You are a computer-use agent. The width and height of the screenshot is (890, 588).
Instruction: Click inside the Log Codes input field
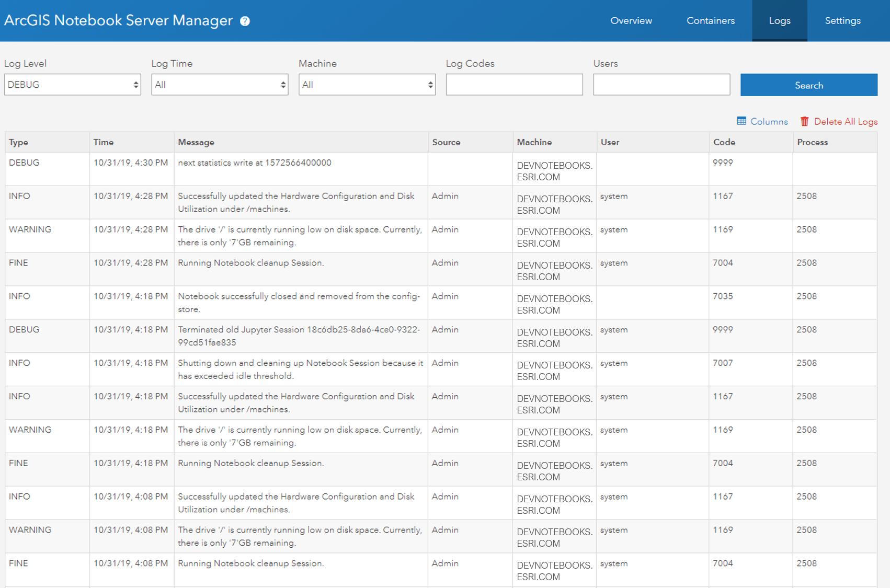(x=514, y=84)
